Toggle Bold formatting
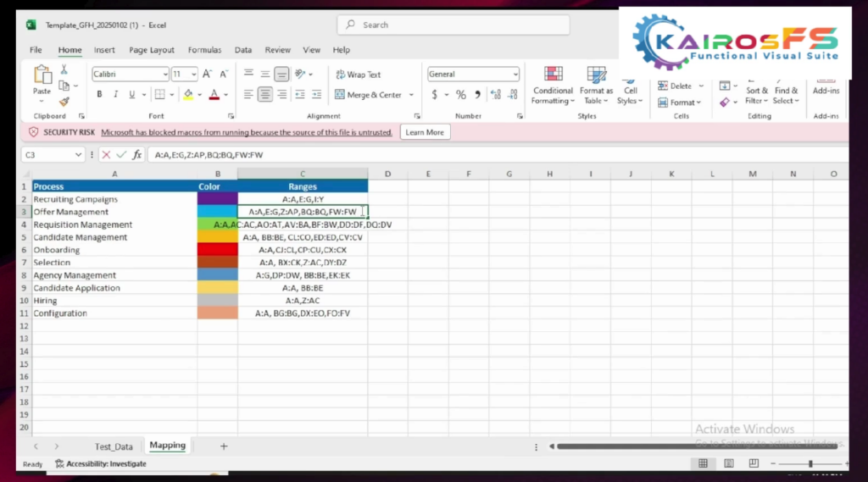Viewport: 868px width, 482px height. coord(99,95)
